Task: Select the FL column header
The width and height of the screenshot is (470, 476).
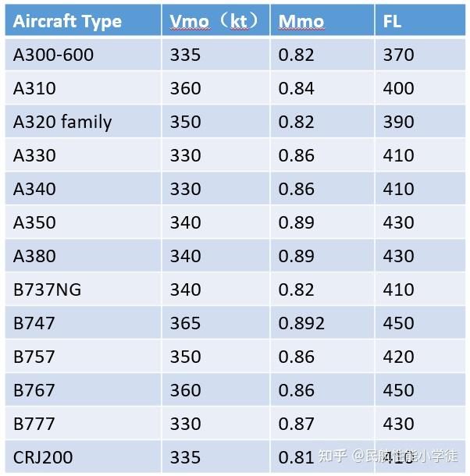Action: click(x=393, y=22)
